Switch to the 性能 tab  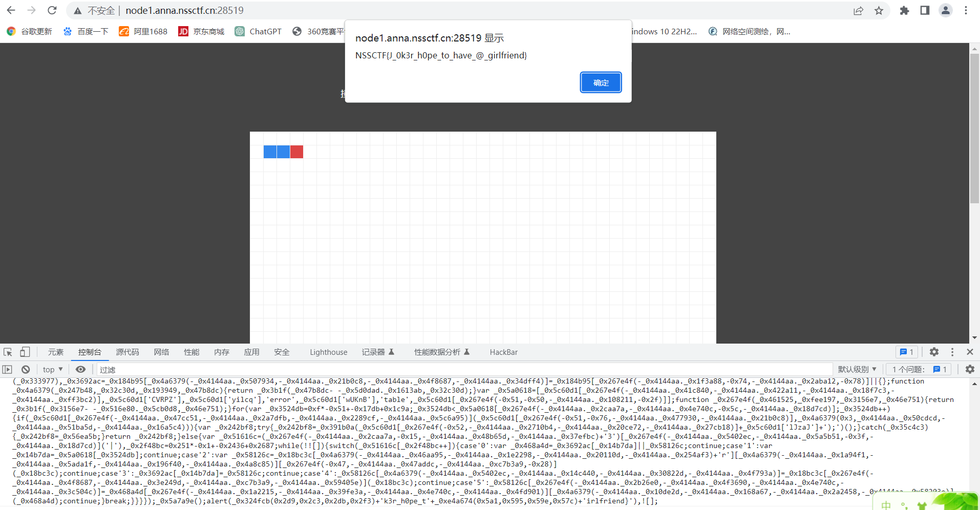(x=191, y=352)
